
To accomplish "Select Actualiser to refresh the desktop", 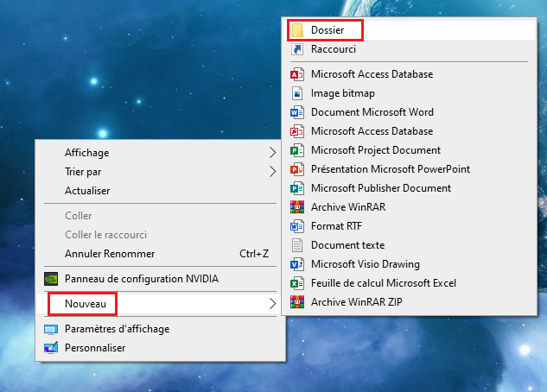I will click(x=162, y=191).
